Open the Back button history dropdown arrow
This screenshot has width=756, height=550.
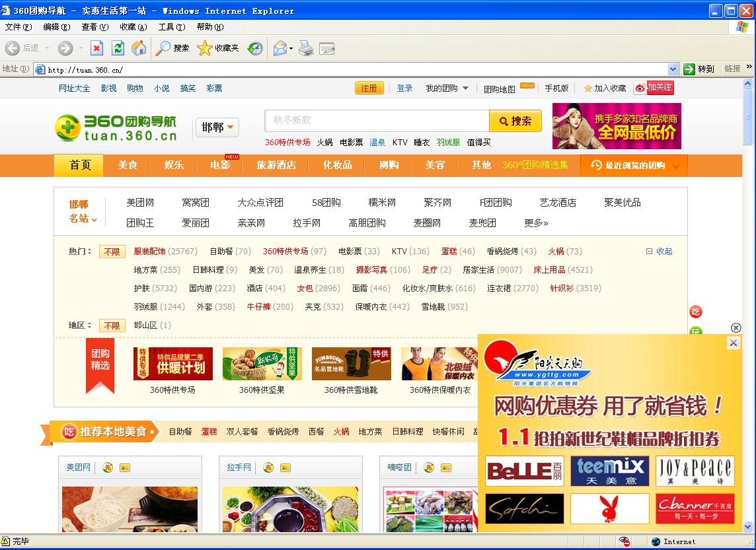(x=47, y=48)
